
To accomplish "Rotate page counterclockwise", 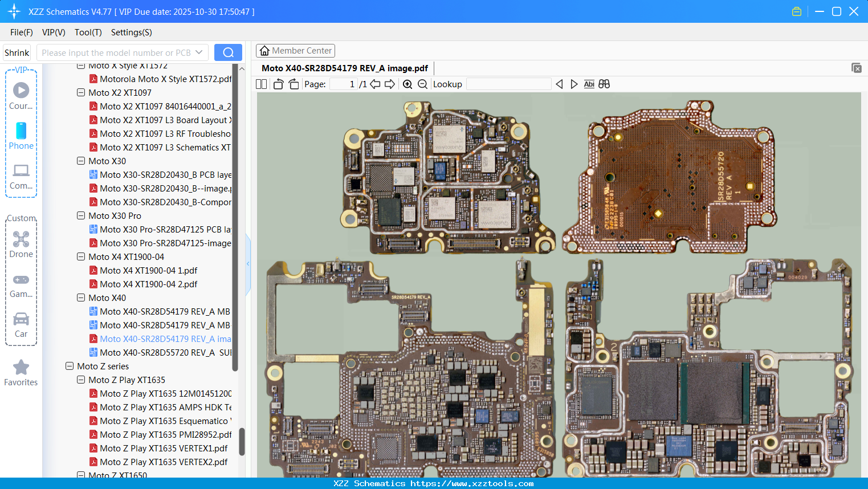I will (x=278, y=84).
